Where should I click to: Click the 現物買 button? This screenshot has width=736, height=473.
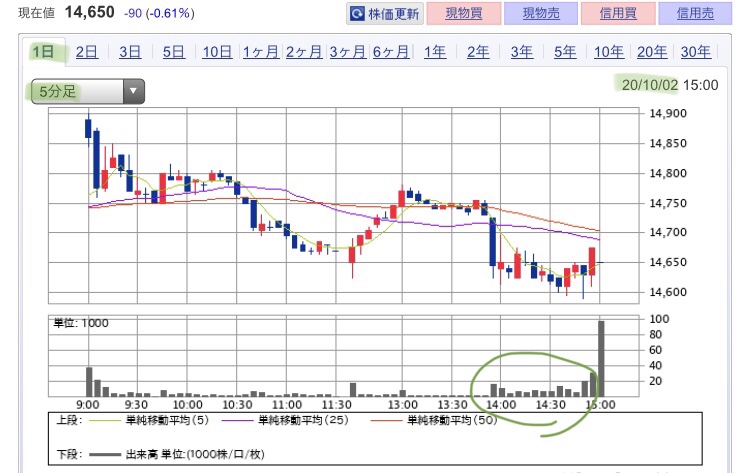[464, 13]
